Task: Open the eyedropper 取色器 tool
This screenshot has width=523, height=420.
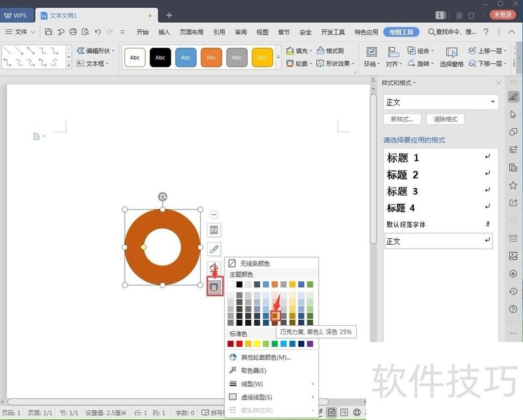Action: pyautogui.click(x=253, y=370)
